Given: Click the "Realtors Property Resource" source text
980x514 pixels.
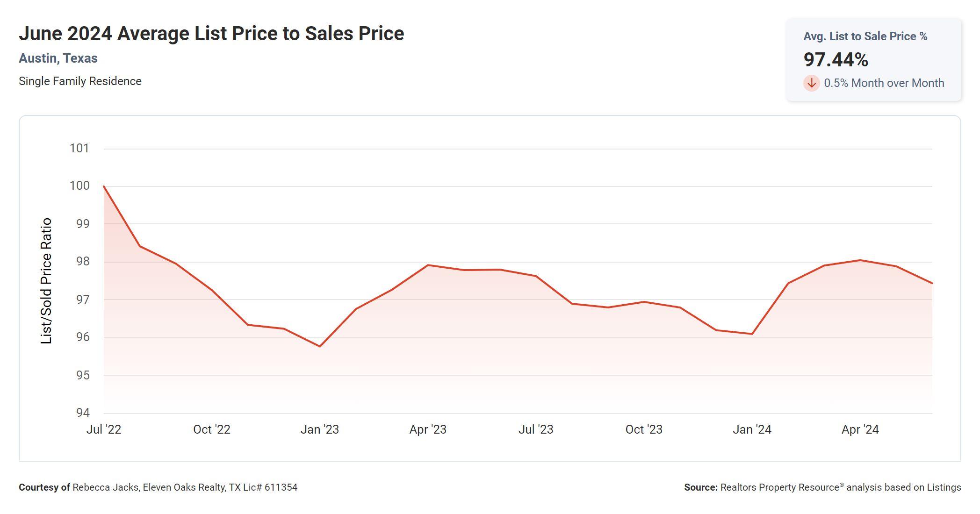Looking at the screenshot, I should pos(780,487).
